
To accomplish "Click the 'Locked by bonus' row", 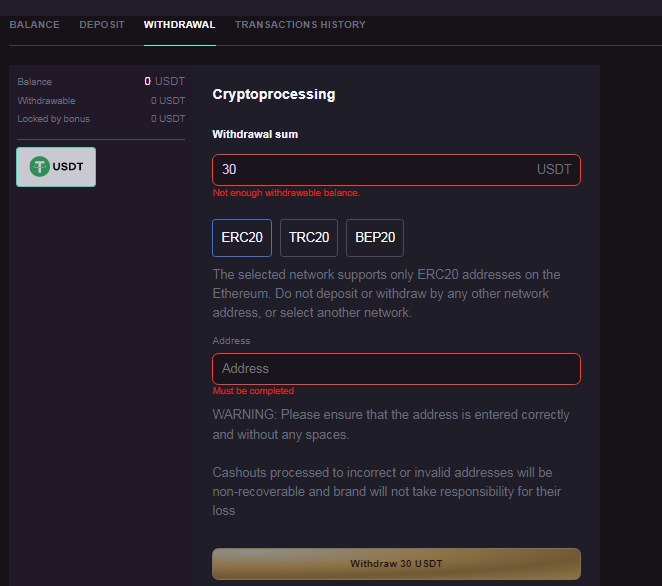I will (x=101, y=119).
